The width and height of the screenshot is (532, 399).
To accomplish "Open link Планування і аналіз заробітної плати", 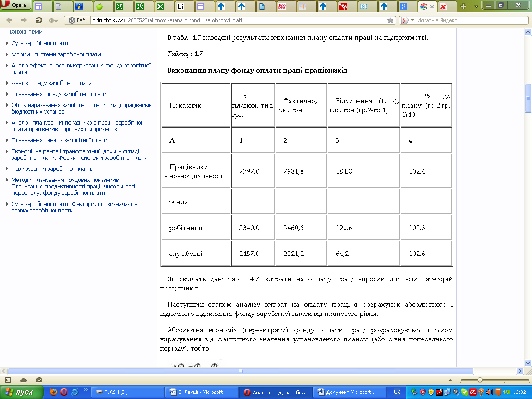I will [60, 140].
